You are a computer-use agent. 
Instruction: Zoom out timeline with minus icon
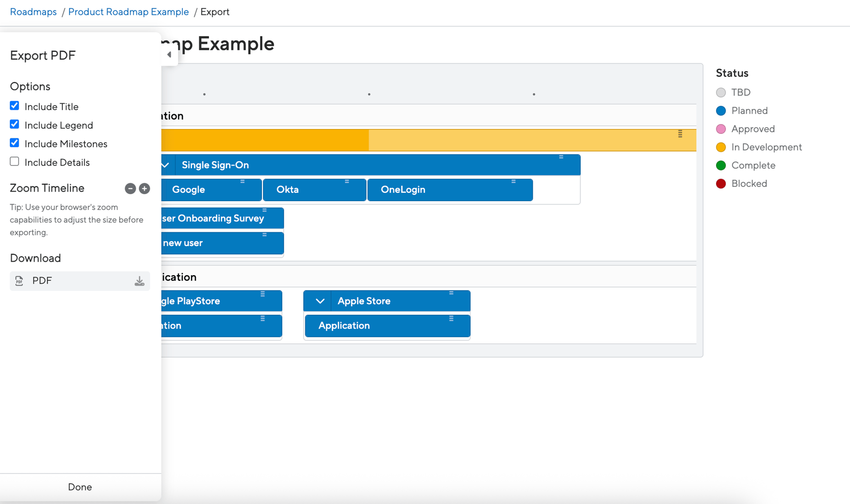pos(130,188)
